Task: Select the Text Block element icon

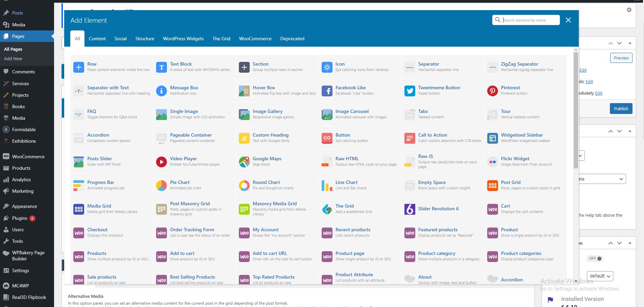Action: tap(161, 67)
